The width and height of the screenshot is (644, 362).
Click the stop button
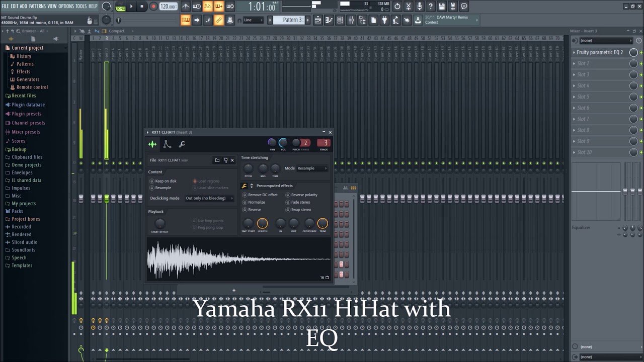click(142, 7)
